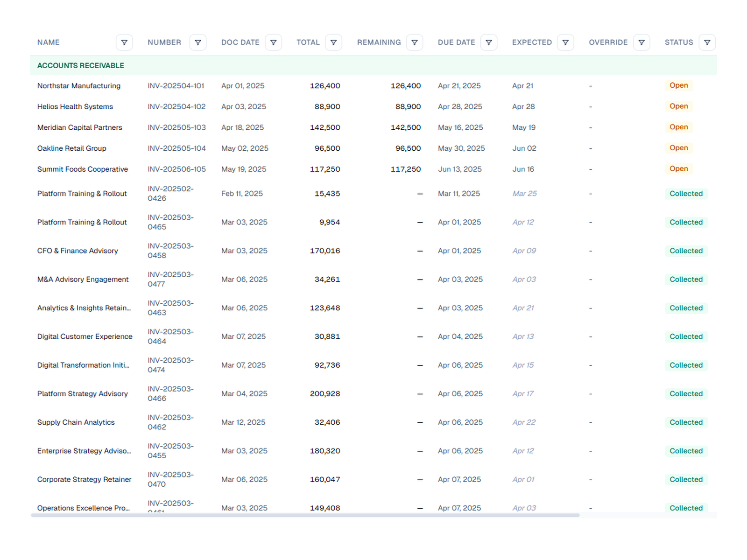The image size is (747, 560).
Task: Open the EXPECTED column filter icon
Action: [x=565, y=42]
